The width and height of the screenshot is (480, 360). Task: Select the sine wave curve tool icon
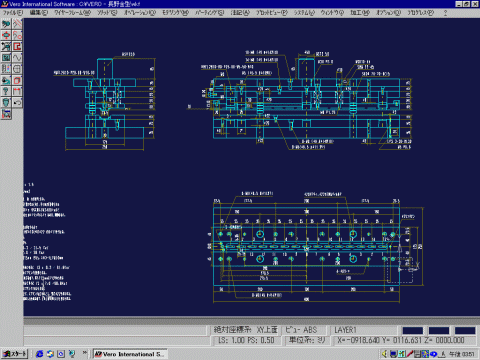tap(17, 58)
